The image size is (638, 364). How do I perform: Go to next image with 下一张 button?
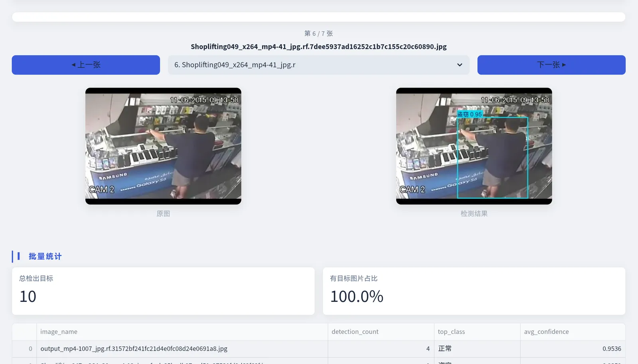click(551, 65)
